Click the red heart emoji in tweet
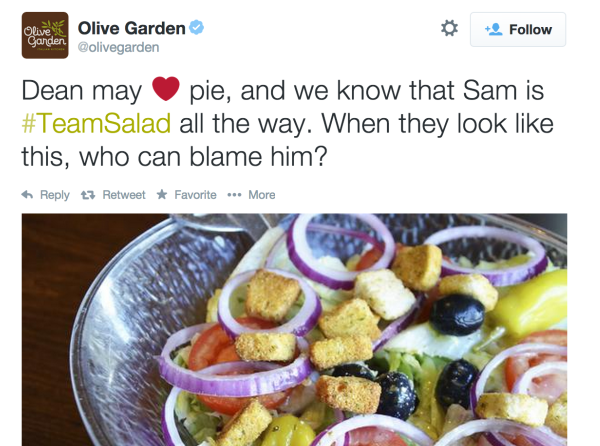Viewport: 600px width, 446px height. [165, 92]
